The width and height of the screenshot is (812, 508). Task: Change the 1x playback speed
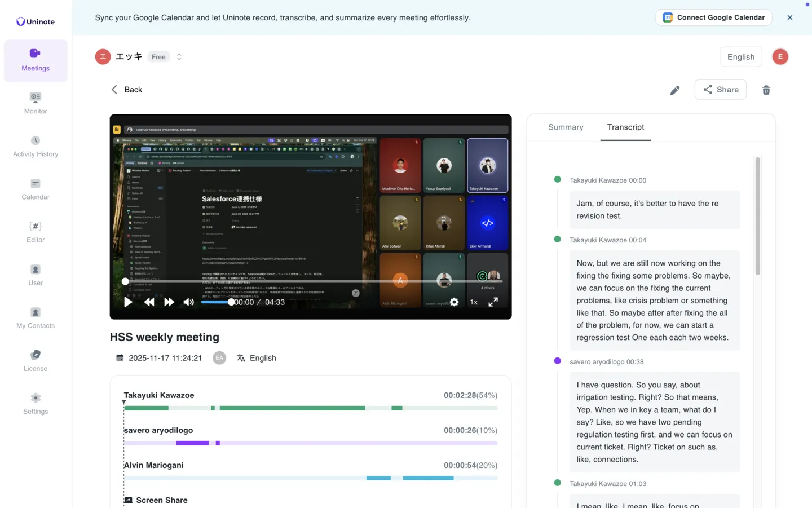(x=474, y=302)
